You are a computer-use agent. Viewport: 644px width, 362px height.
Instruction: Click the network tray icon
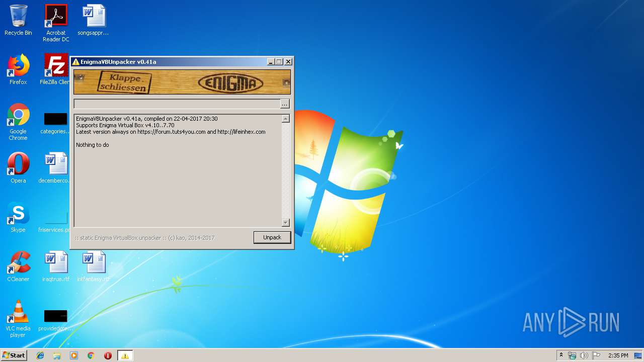(572, 355)
